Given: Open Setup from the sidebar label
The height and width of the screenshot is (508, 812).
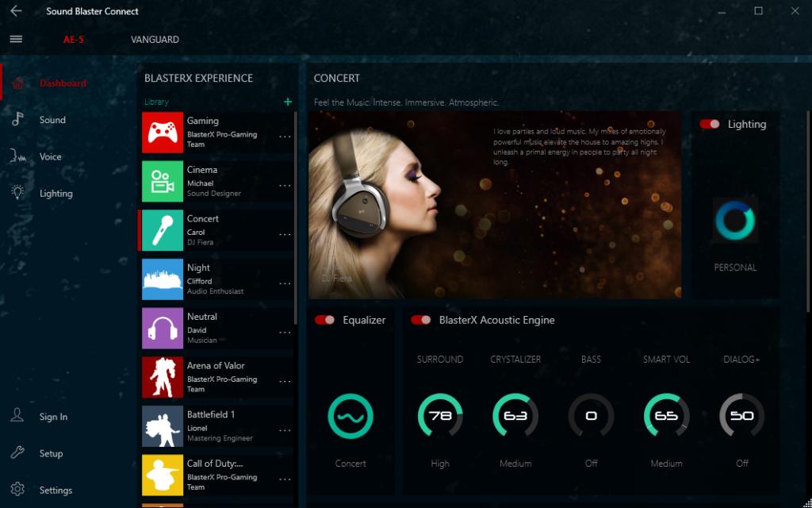Looking at the screenshot, I should 51,453.
